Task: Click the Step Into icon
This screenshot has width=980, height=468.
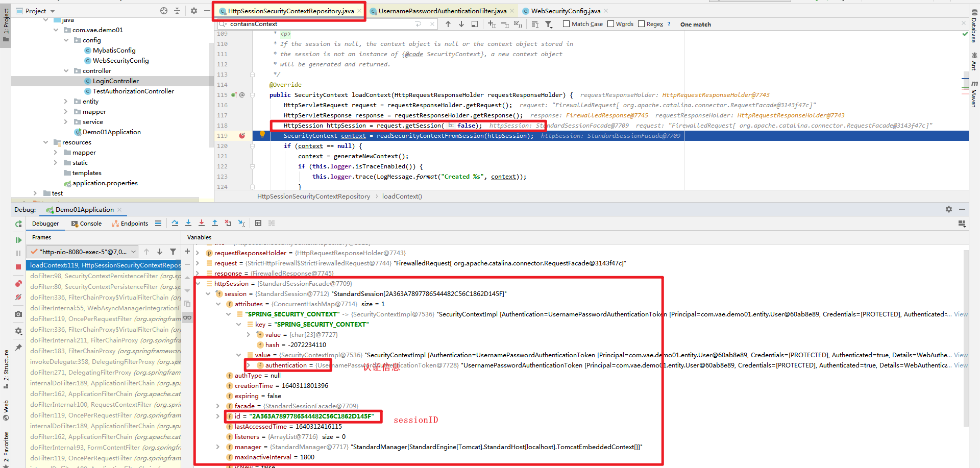Action: point(188,223)
